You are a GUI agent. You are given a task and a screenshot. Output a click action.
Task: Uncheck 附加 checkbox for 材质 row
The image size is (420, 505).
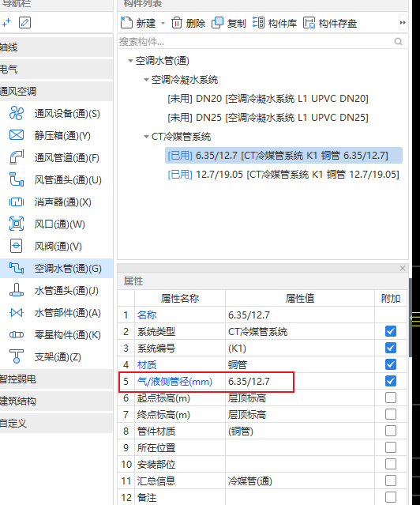[x=391, y=364]
